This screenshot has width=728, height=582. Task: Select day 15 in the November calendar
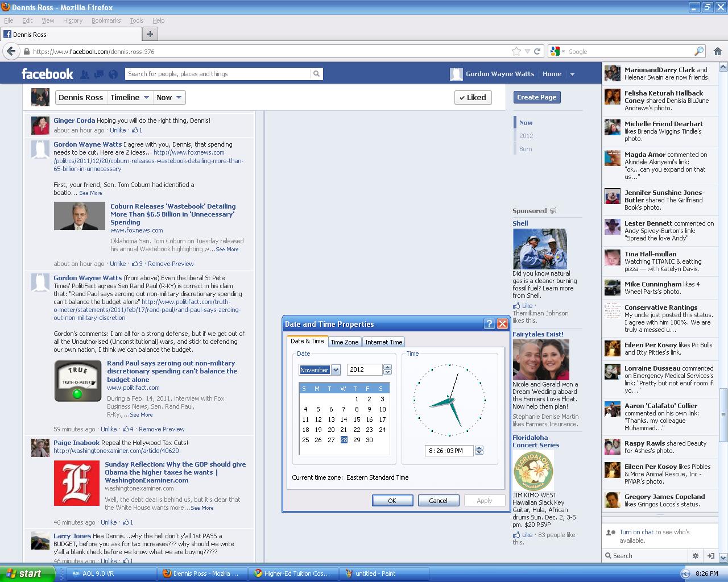(x=357, y=419)
